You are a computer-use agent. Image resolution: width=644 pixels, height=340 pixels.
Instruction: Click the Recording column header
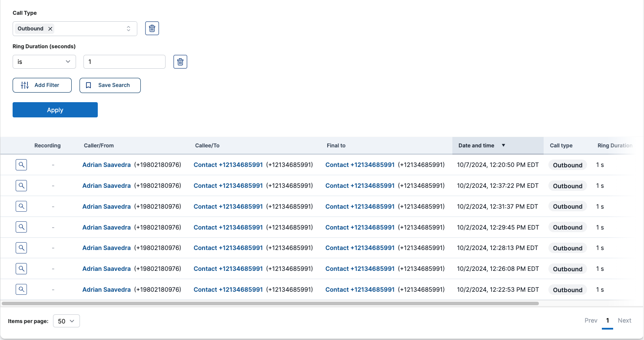(x=47, y=146)
